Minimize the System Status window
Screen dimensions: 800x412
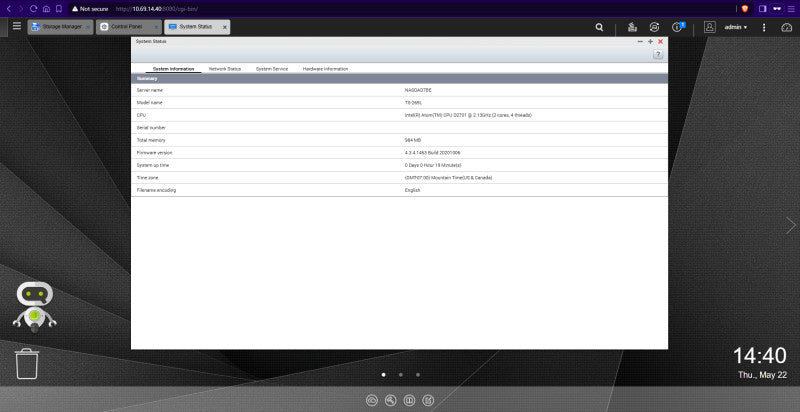tap(640, 41)
